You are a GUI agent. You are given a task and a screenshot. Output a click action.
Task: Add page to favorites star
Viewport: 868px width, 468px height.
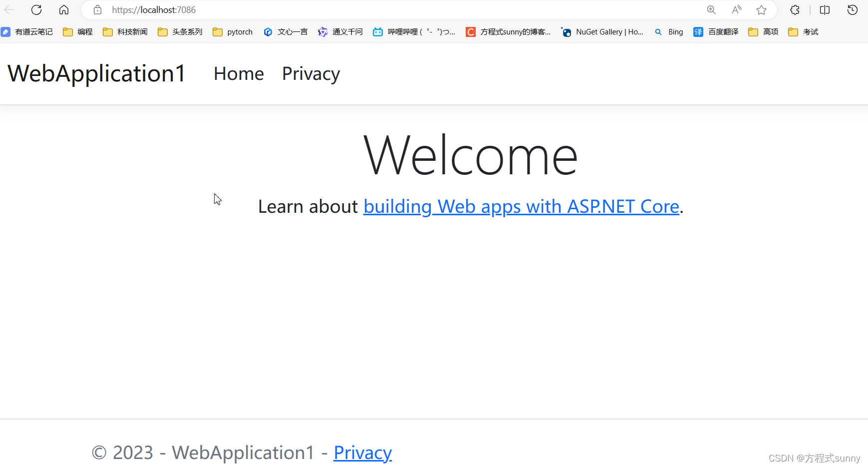pos(761,10)
